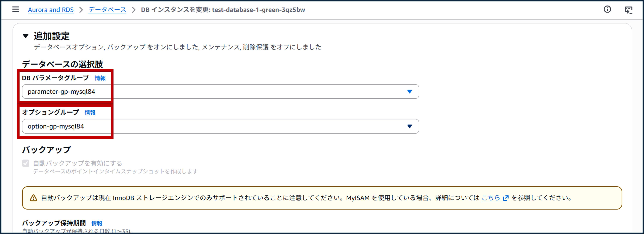Navigate back via the Aurora and RDS breadcrumb
Viewport: 644px width, 234px height.
click(51, 9)
